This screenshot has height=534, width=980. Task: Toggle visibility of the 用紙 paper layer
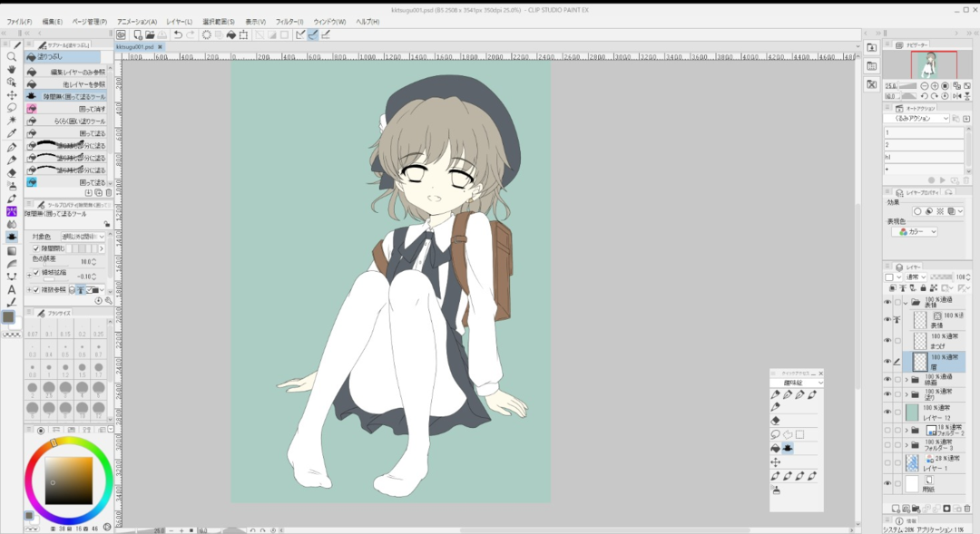pyautogui.click(x=887, y=484)
